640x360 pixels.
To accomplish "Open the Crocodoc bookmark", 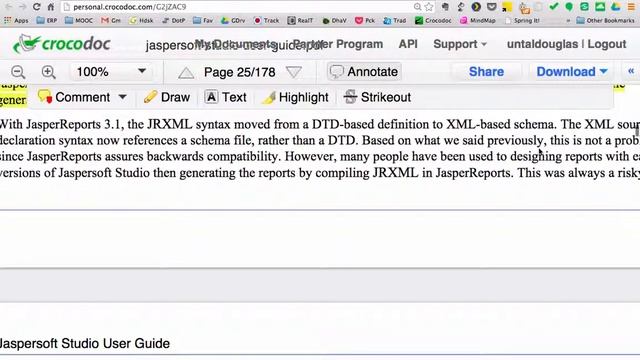I will click(x=433, y=20).
